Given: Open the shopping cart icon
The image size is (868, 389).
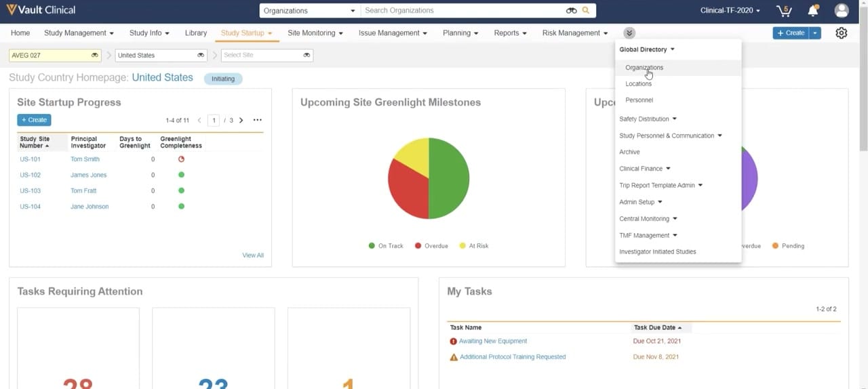Looking at the screenshot, I should tap(784, 11).
